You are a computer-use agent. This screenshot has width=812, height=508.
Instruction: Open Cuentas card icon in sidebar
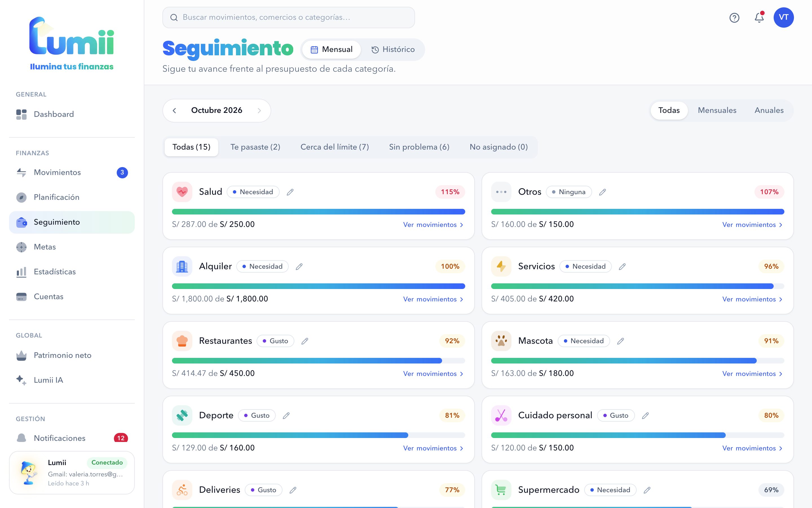pos(21,297)
